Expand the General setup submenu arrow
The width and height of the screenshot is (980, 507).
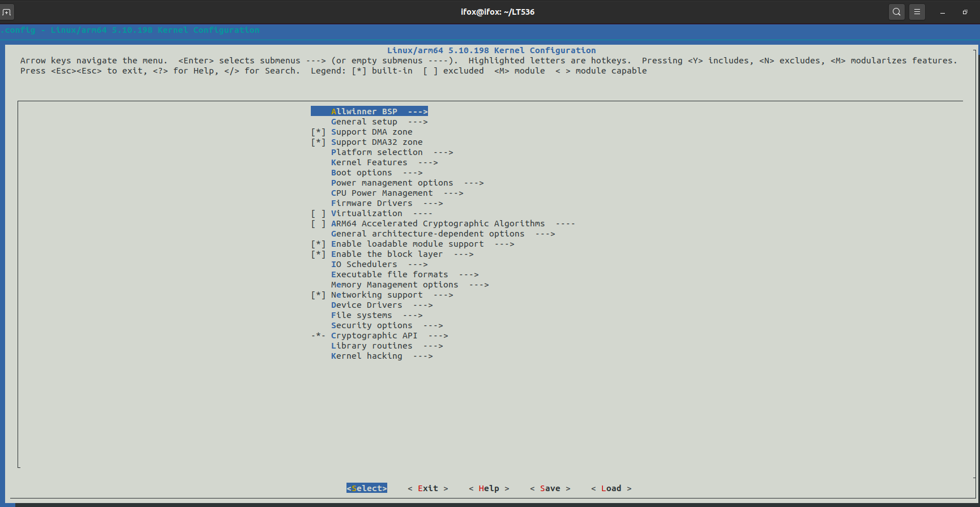pyautogui.click(x=418, y=122)
